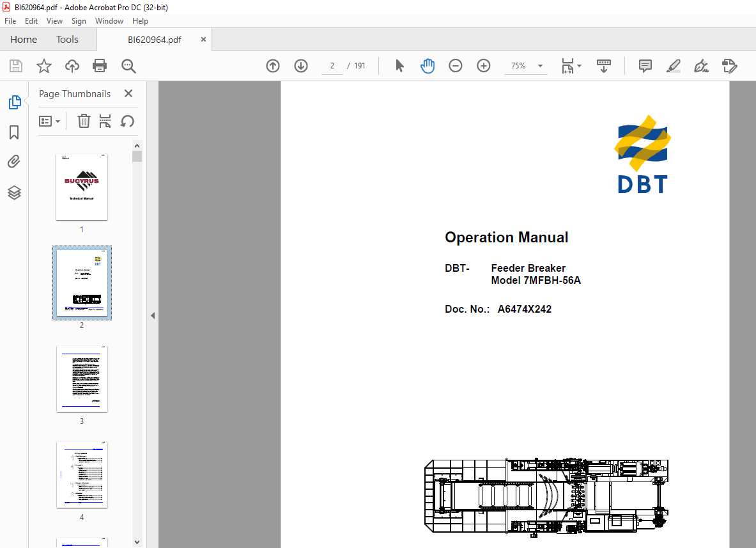Click the page number input field

click(332, 66)
